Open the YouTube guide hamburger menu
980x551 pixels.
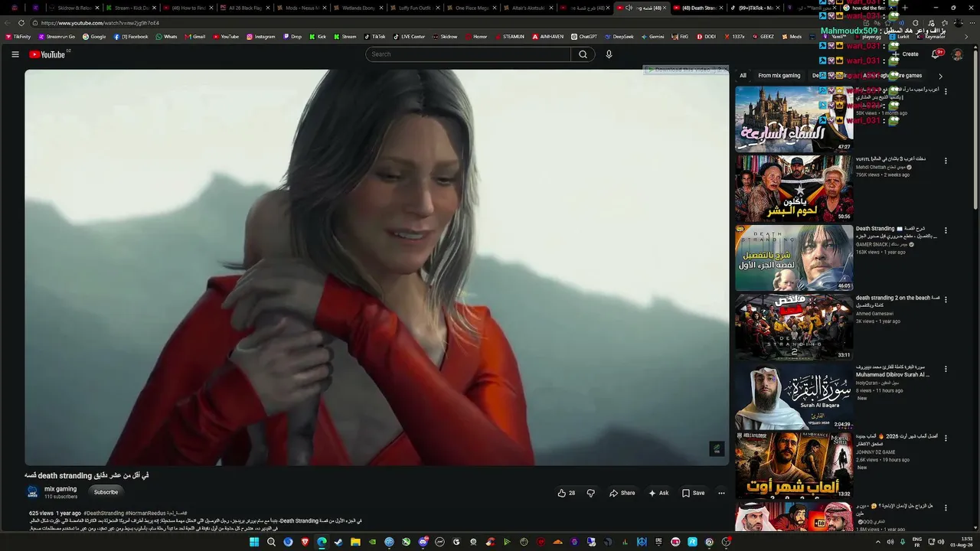click(x=15, y=54)
